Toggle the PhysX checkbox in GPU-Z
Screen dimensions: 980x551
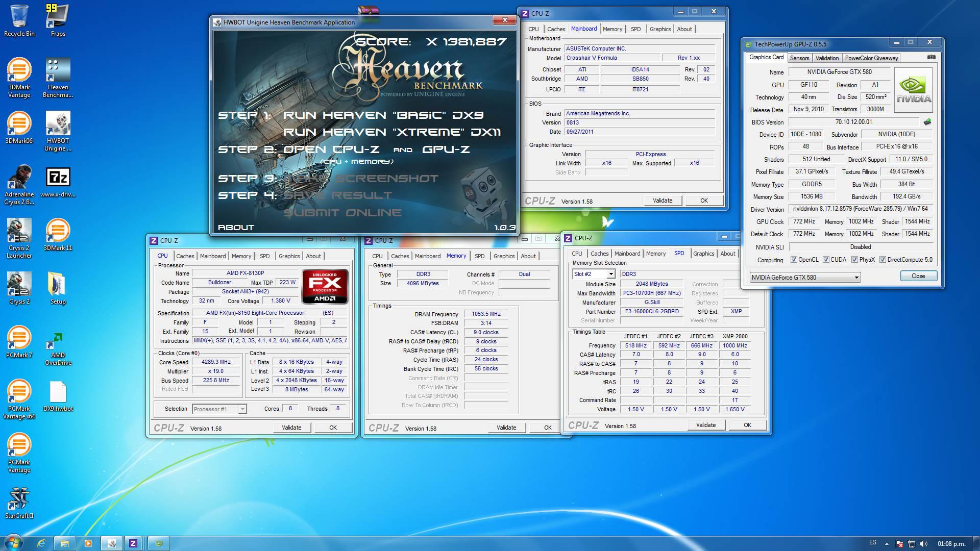[854, 260]
